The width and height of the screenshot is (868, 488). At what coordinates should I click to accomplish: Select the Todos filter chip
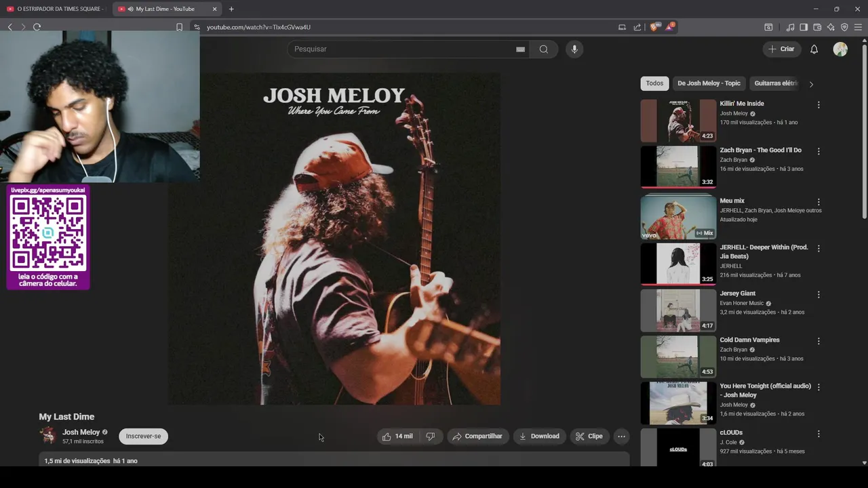click(x=654, y=83)
